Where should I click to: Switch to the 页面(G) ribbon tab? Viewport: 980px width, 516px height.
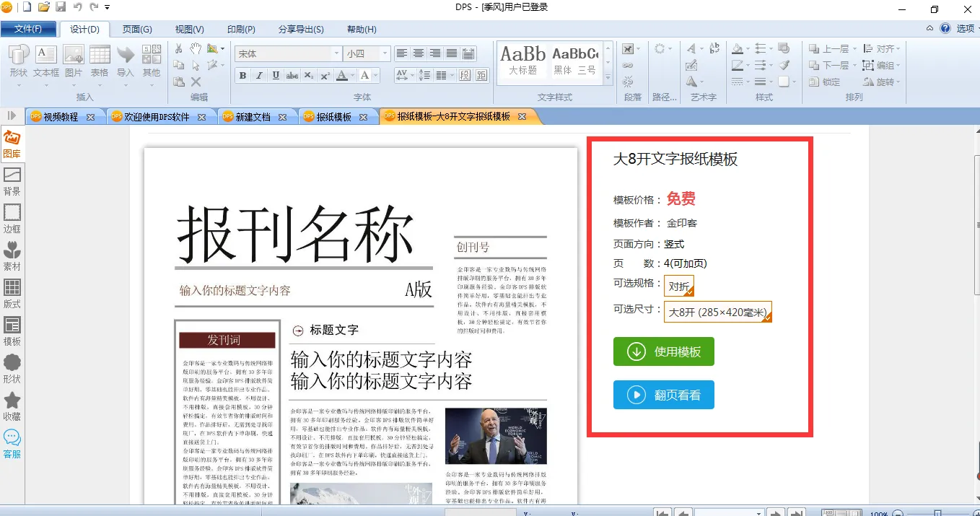[x=137, y=30]
